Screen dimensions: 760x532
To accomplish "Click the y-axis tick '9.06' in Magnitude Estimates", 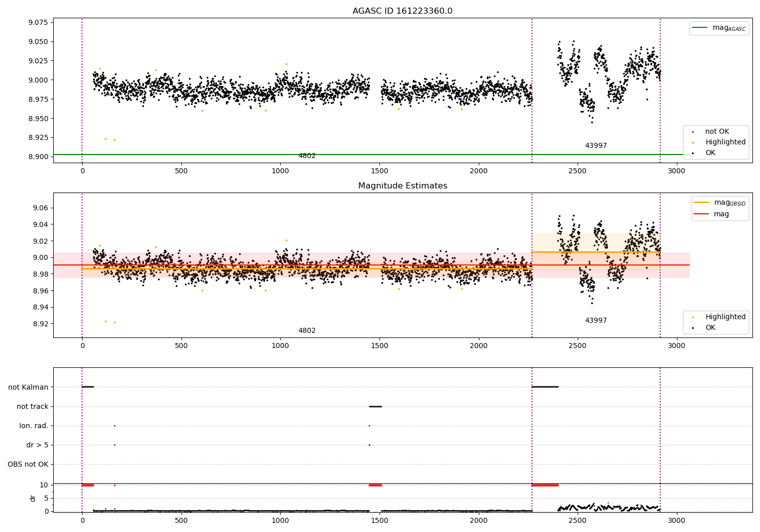I will coord(40,208).
